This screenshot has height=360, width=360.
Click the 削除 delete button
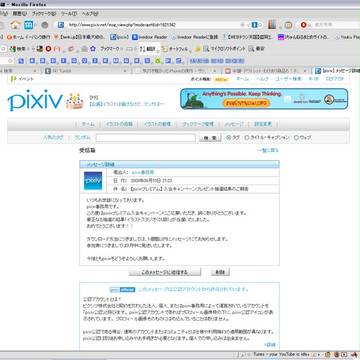pos(220,272)
